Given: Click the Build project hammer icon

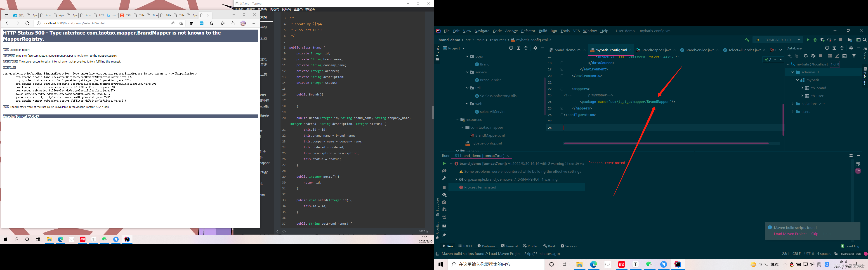Looking at the screenshot, I should [747, 40].
